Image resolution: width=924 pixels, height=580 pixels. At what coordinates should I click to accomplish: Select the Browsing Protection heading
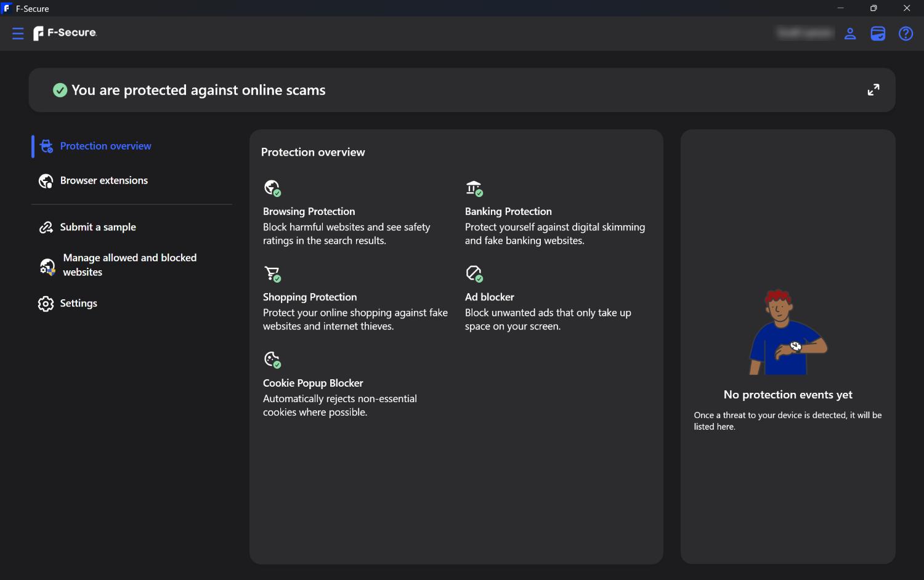(x=309, y=211)
